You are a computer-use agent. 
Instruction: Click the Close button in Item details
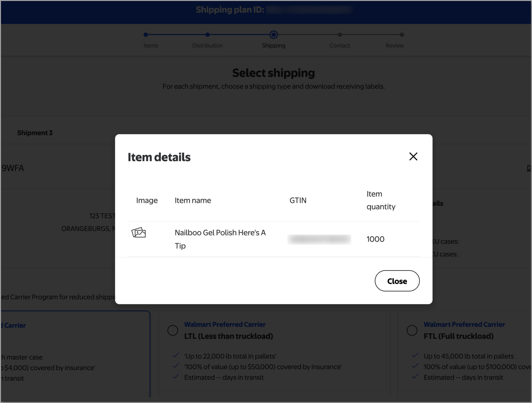tap(397, 281)
